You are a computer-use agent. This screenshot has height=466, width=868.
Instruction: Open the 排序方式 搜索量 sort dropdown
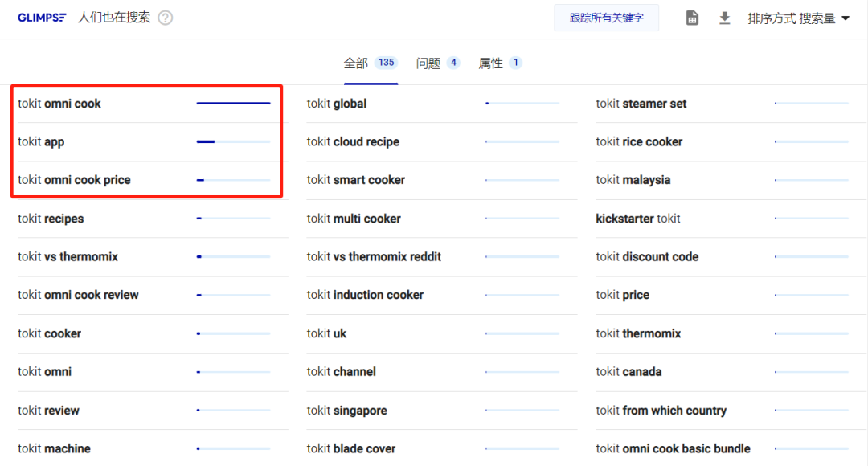pos(798,18)
